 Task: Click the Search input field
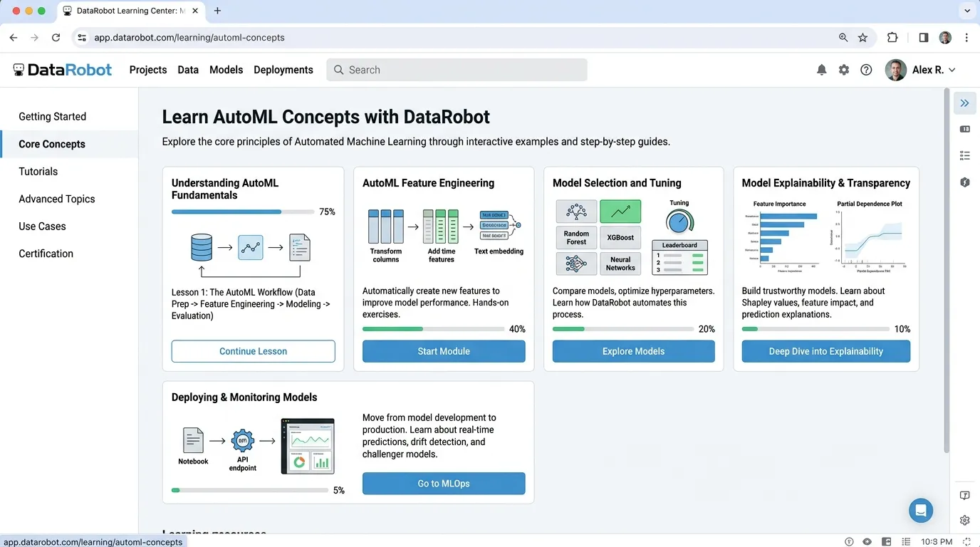click(457, 70)
